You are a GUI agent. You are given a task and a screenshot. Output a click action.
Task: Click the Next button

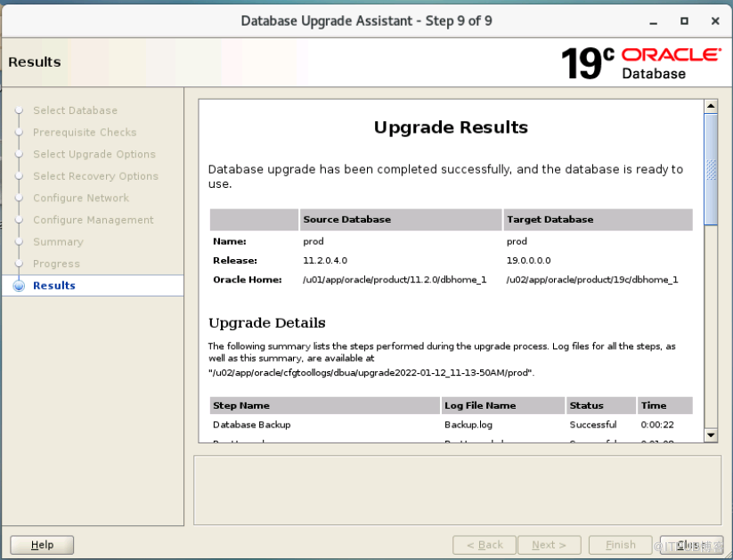click(548, 545)
